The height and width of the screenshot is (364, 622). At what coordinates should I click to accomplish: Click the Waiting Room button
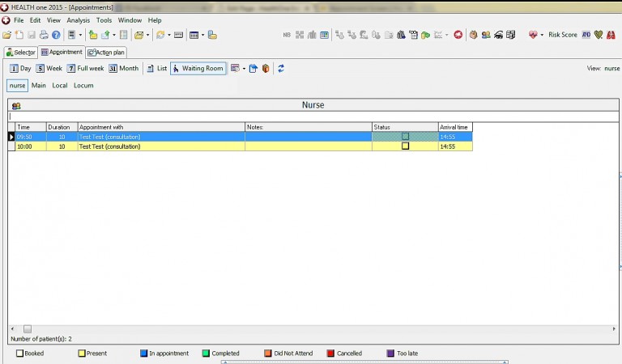[x=198, y=68]
